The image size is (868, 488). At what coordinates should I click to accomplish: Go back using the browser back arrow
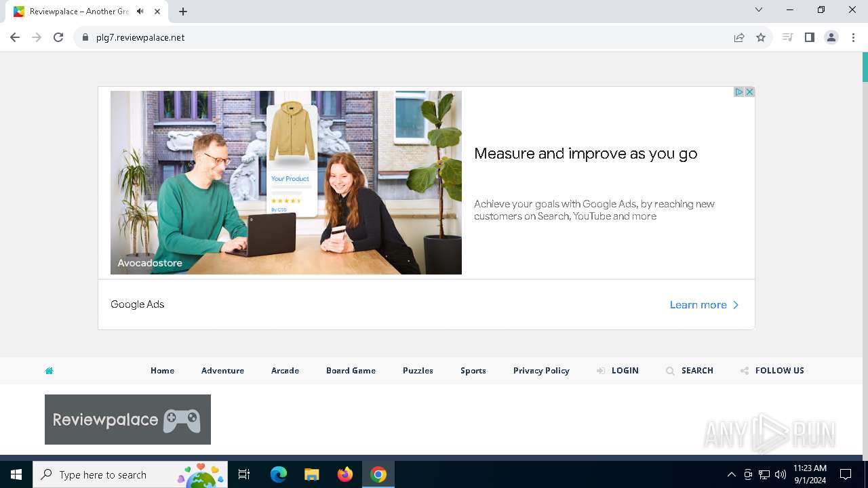[x=15, y=37]
